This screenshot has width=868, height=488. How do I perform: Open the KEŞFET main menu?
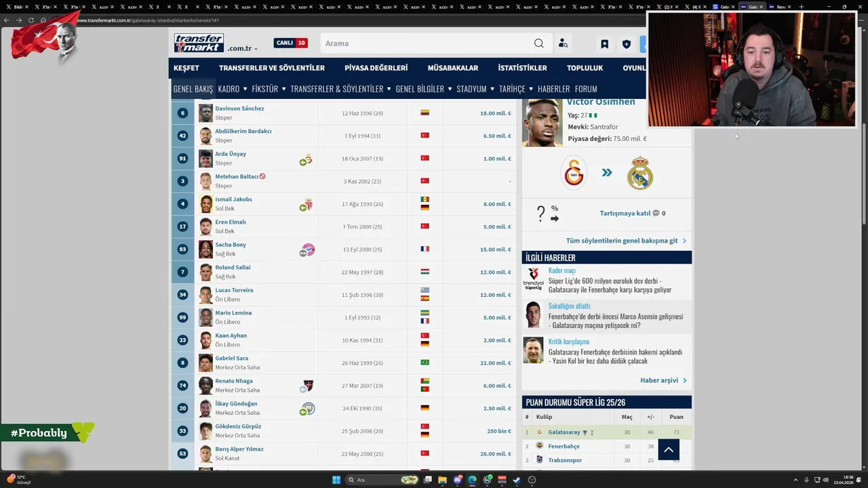pyautogui.click(x=186, y=68)
